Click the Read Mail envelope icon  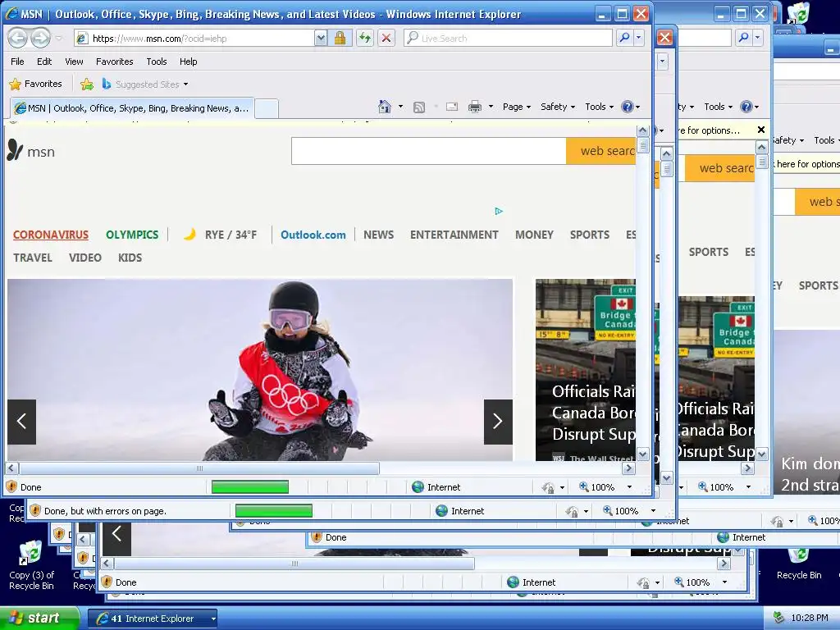pos(452,107)
